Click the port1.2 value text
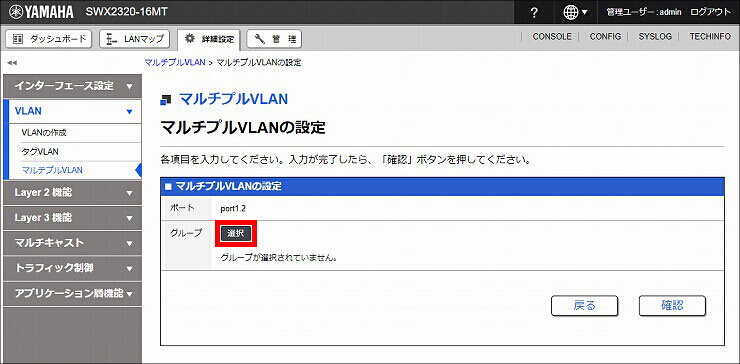 point(233,208)
